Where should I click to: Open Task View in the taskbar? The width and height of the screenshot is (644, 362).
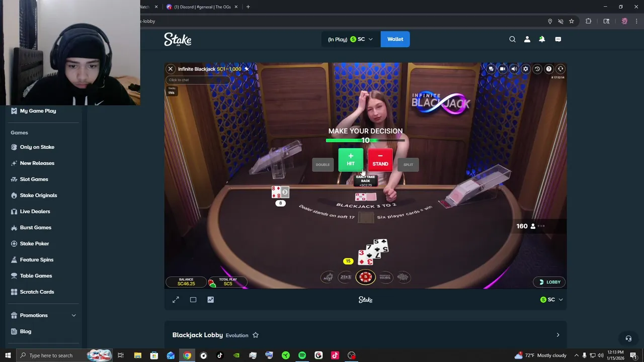(121, 355)
